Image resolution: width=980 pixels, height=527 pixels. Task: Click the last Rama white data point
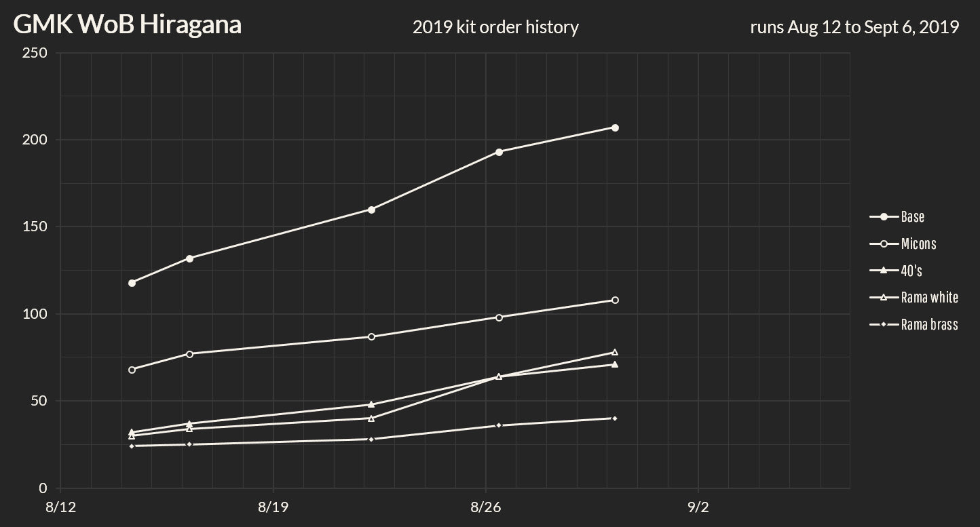(615, 352)
